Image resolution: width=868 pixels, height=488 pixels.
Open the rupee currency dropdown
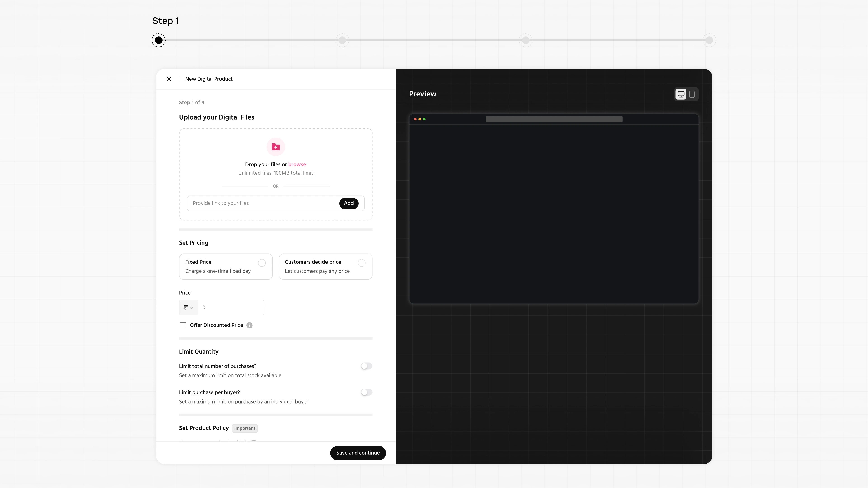point(188,307)
